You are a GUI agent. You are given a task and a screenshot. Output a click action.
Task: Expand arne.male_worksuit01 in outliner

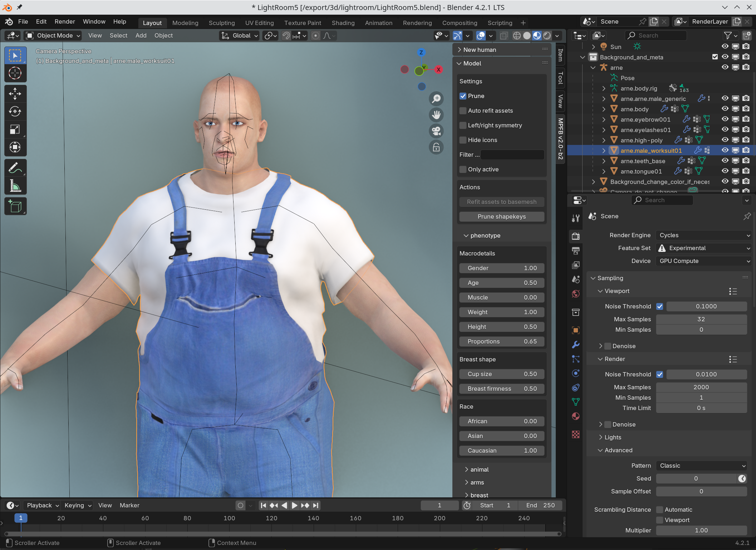[604, 151]
